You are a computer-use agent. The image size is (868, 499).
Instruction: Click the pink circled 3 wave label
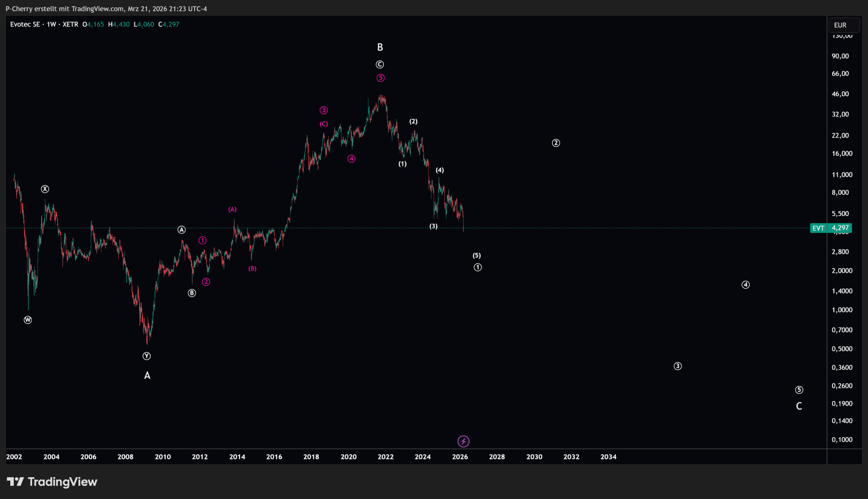point(323,111)
